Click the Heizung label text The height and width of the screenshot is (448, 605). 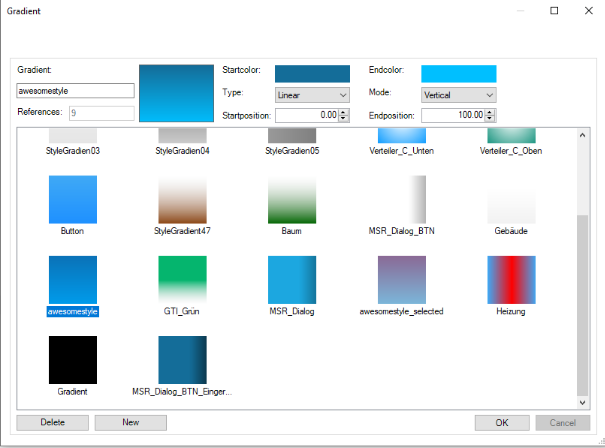click(510, 311)
